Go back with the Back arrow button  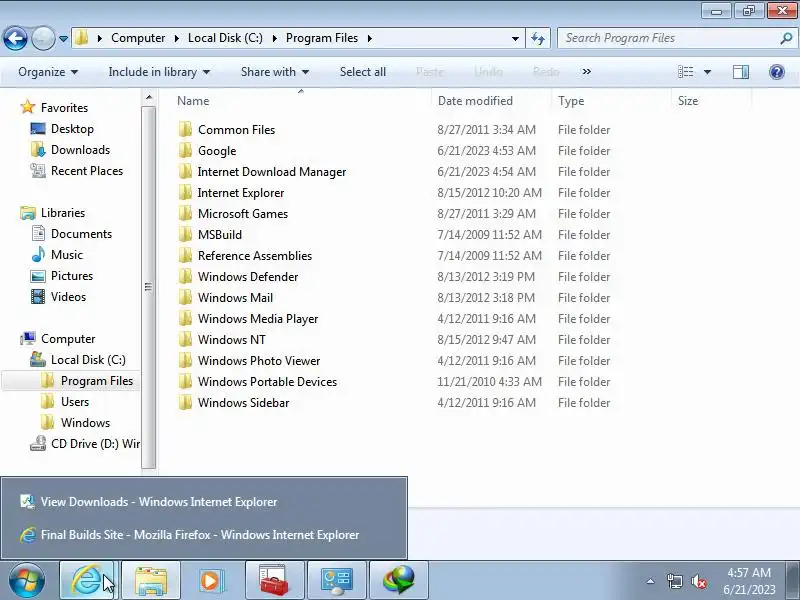click(x=15, y=38)
